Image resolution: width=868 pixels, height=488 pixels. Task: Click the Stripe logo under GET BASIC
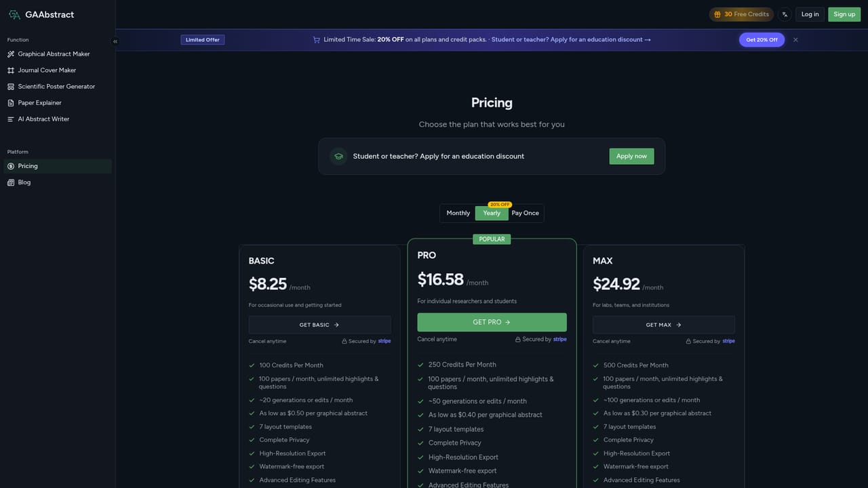pos(384,341)
